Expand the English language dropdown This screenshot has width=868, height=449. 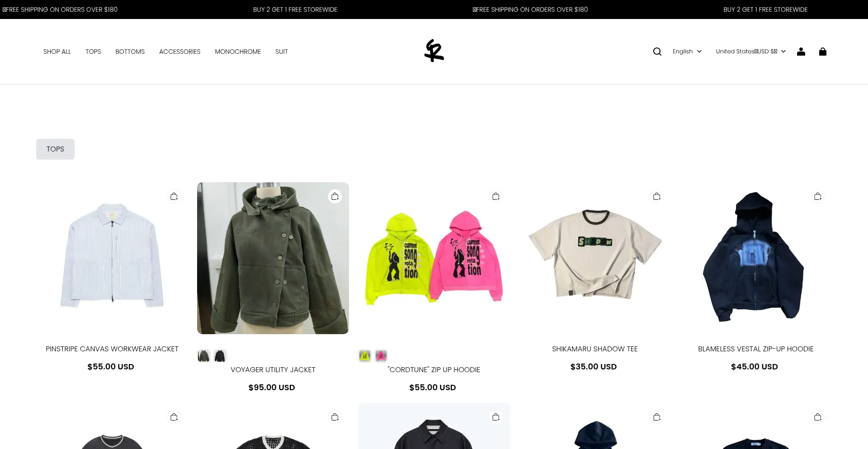(x=687, y=52)
